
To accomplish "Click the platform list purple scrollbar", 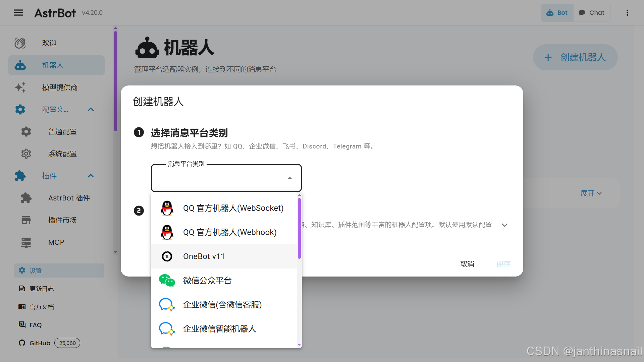I will (x=299, y=228).
